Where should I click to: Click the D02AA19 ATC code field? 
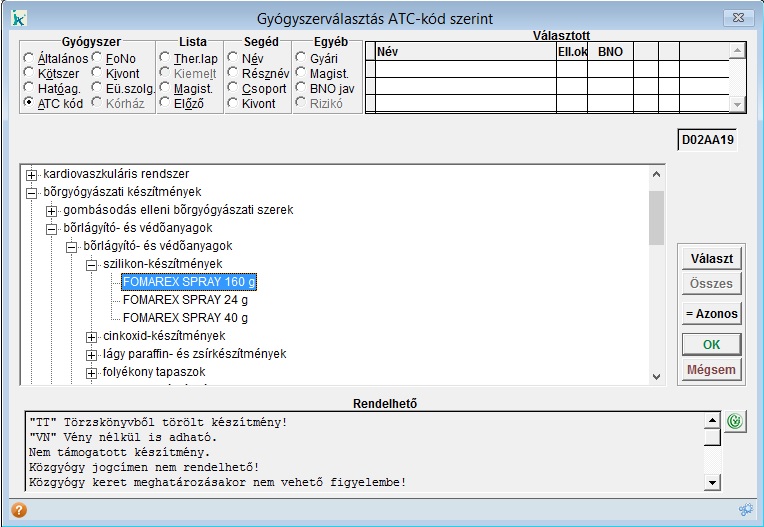tap(708, 140)
